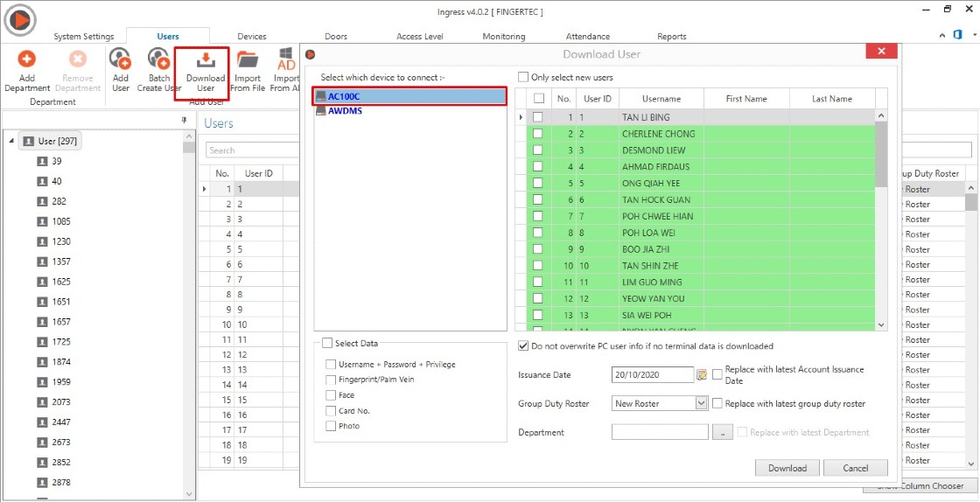Click user icon for ID 39

[43, 161]
